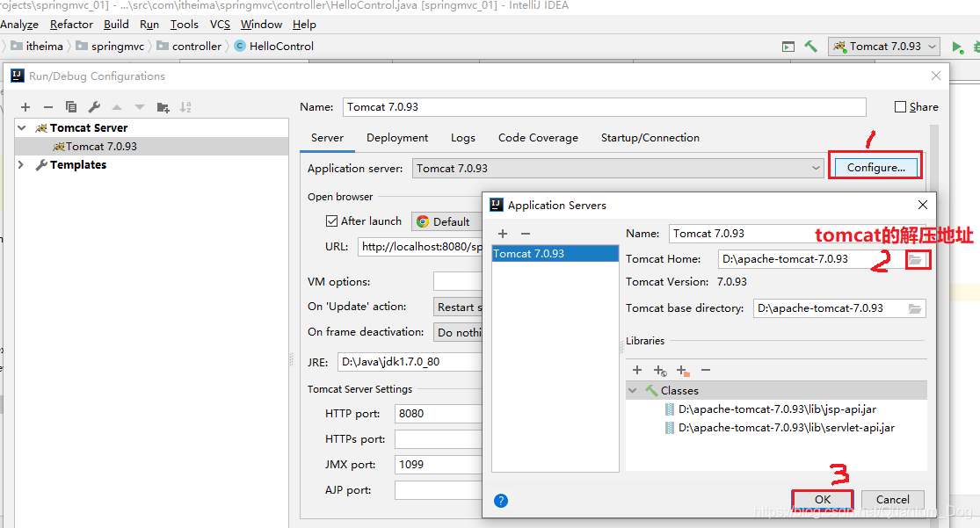Toggle After launch checkbox
The height and width of the screenshot is (528, 980).
pos(332,221)
